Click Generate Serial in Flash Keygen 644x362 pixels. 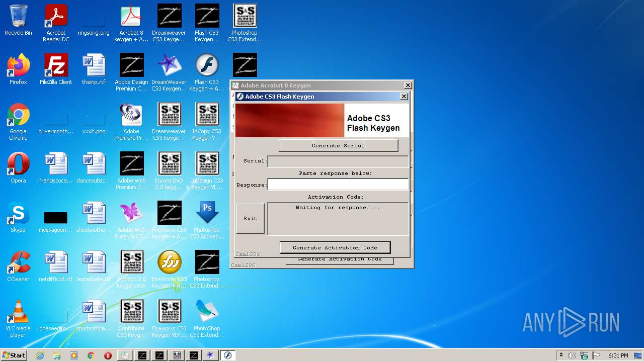click(x=338, y=145)
